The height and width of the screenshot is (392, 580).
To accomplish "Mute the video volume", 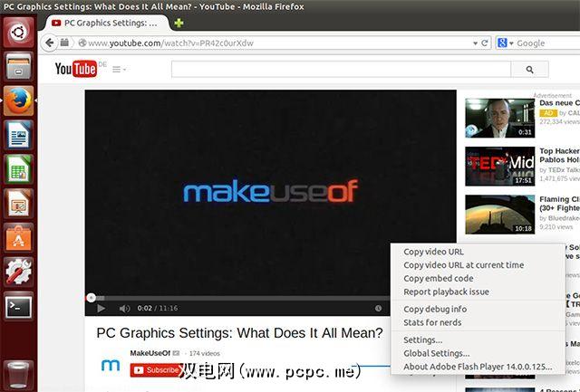I will coord(125,308).
